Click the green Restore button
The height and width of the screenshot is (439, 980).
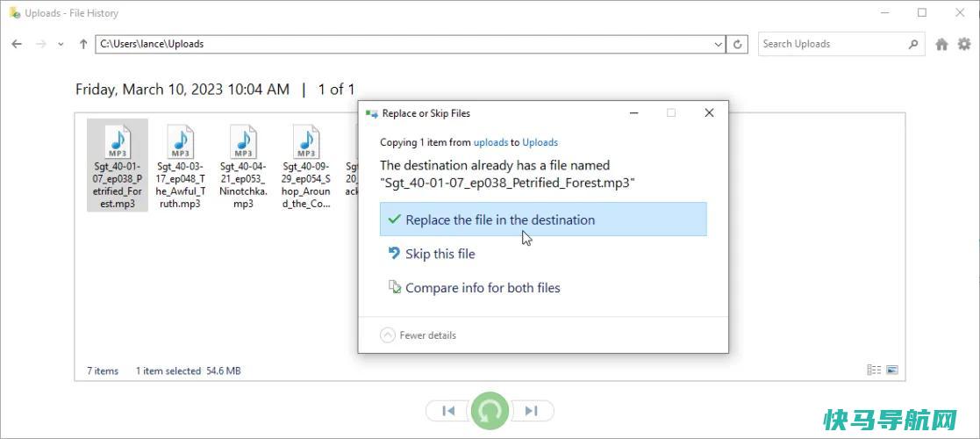(490, 411)
